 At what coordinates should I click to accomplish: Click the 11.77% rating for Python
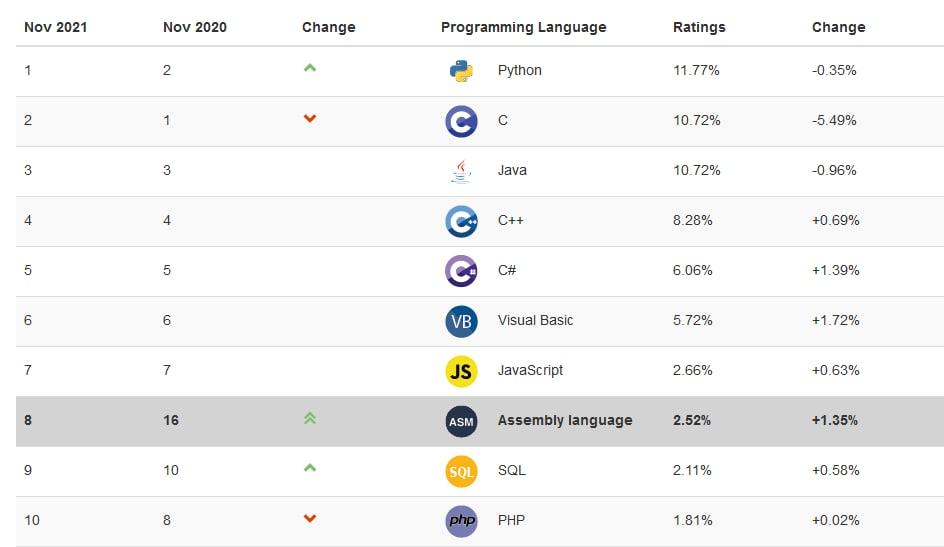coord(696,71)
